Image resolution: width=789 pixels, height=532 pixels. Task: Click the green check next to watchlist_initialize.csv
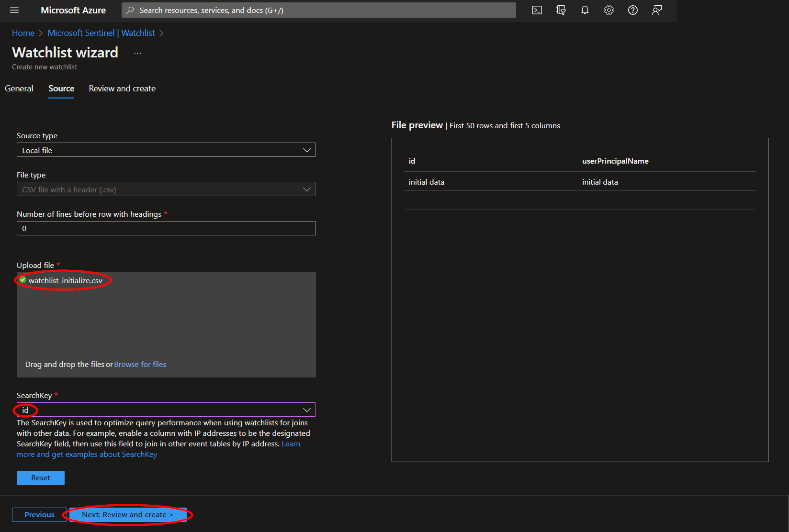coord(23,280)
